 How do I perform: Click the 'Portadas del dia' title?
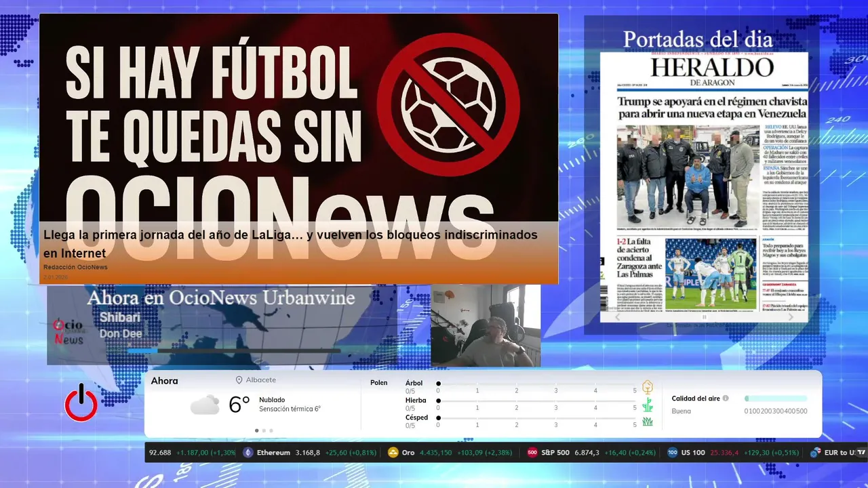[698, 39]
